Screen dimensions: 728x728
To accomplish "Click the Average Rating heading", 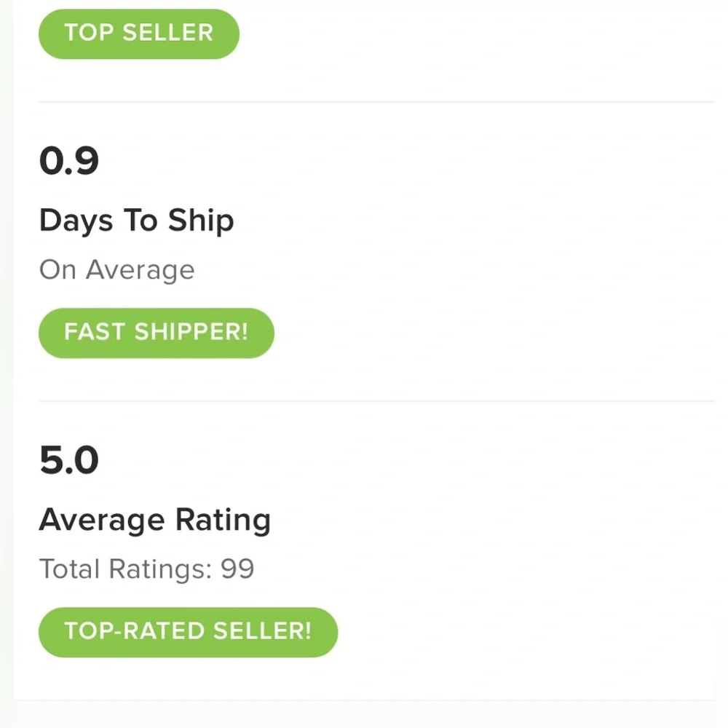I will click(155, 520).
